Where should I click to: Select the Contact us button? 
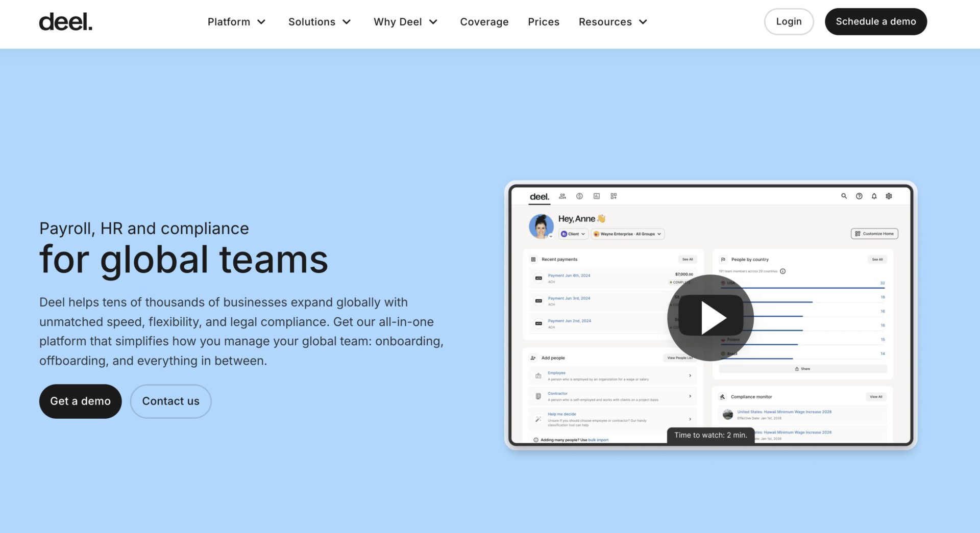point(170,401)
